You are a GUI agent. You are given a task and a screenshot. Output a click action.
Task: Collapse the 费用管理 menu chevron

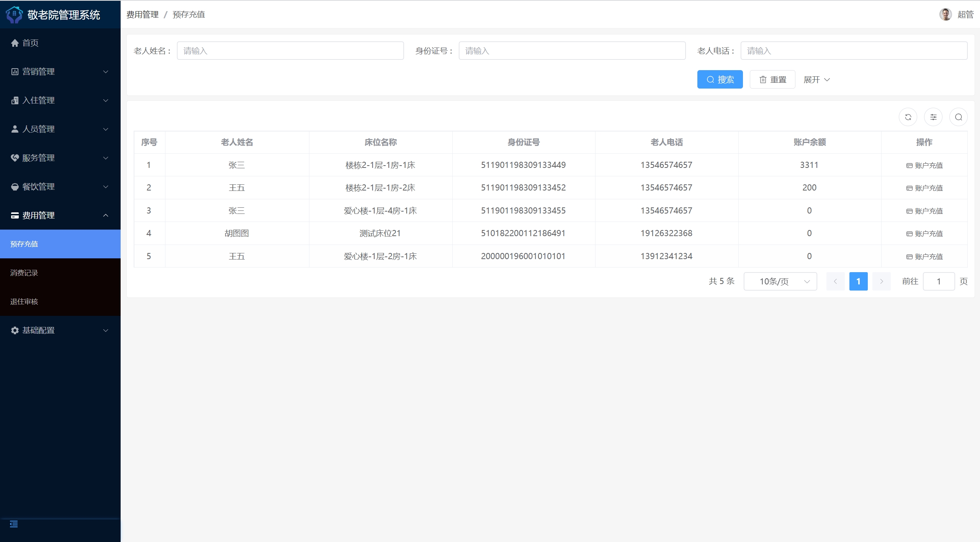tap(106, 215)
